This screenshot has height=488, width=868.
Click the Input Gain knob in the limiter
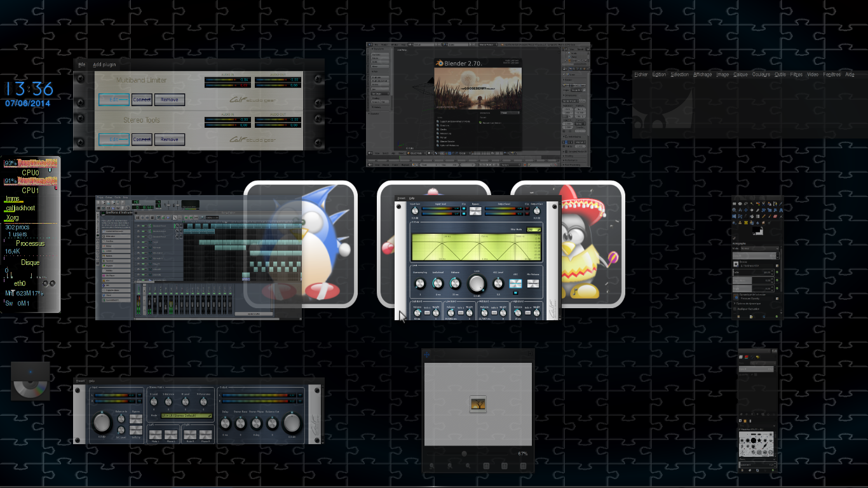(x=415, y=210)
